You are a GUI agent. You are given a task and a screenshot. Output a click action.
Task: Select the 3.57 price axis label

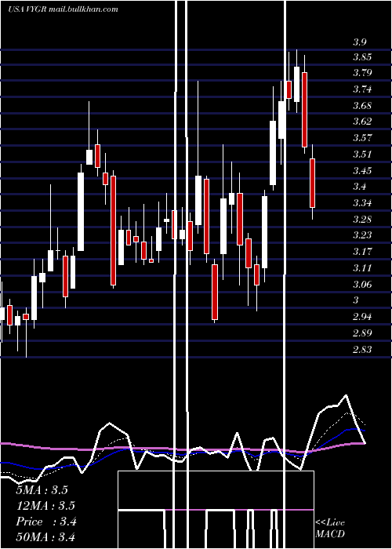point(362,137)
